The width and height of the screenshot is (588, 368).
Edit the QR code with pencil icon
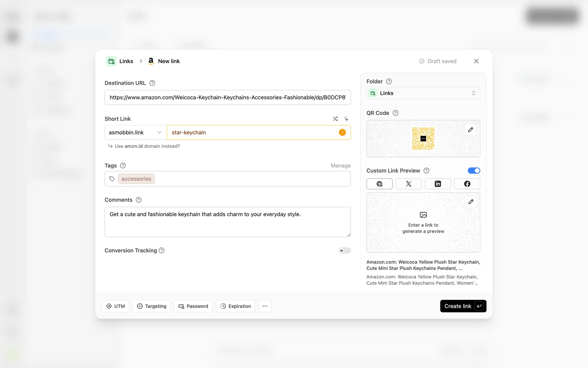[x=470, y=130]
